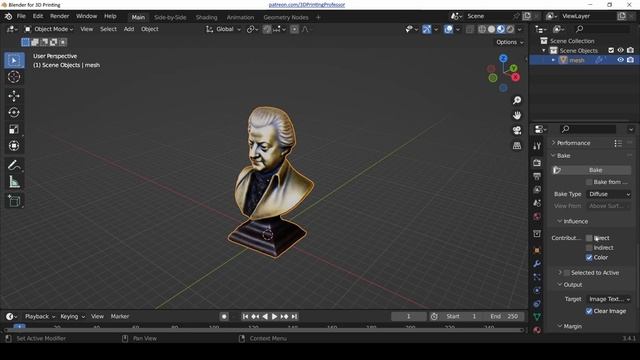The width and height of the screenshot is (640, 360).
Task: Switch perspective/orthographic grid icon
Action: coord(517,146)
